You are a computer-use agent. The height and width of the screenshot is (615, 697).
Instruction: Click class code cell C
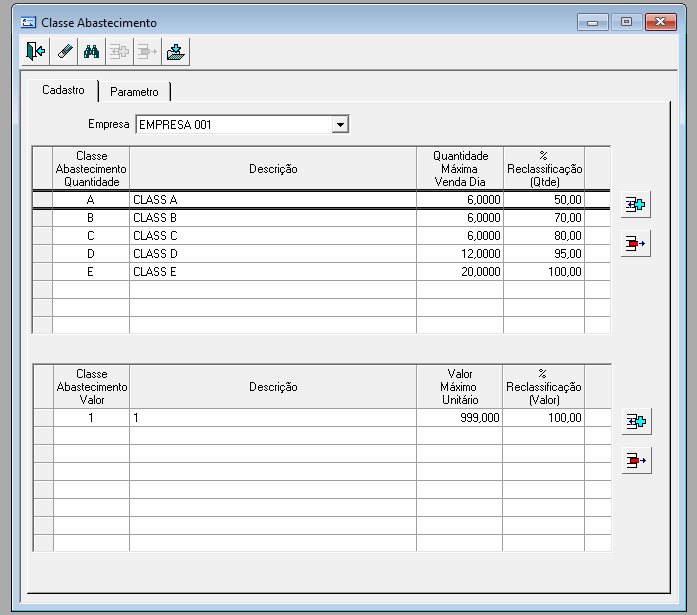pyautogui.click(x=91, y=236)
